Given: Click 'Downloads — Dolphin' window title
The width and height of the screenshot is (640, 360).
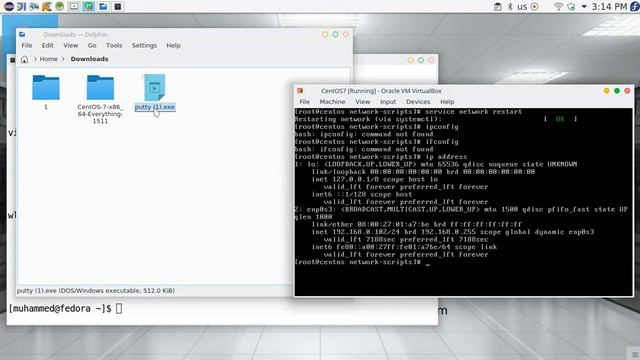Looking at the screenshot, I should [x=76, y=35].
